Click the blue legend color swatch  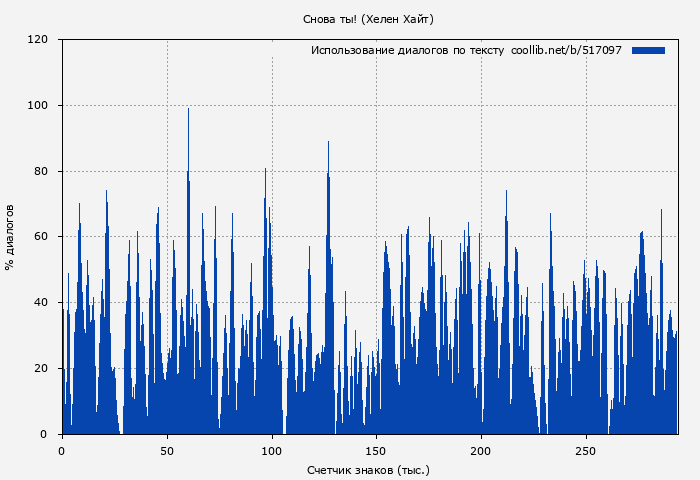(648, 50)
